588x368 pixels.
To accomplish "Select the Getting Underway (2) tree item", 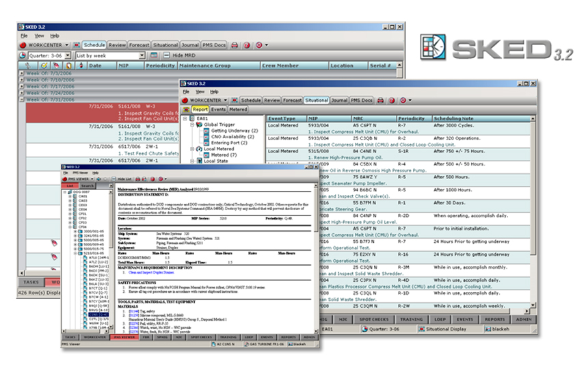I will (235, 130).
